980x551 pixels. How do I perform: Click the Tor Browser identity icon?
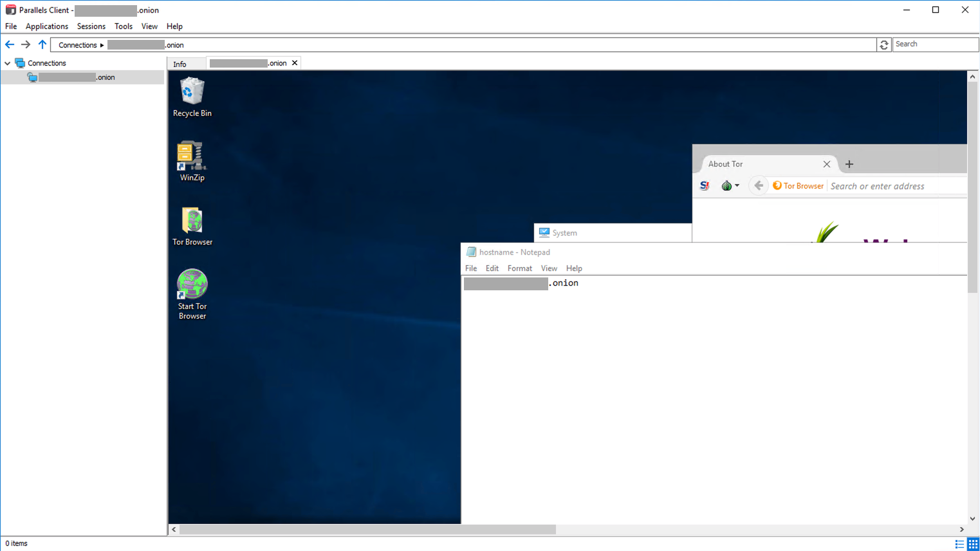(777, 185)
